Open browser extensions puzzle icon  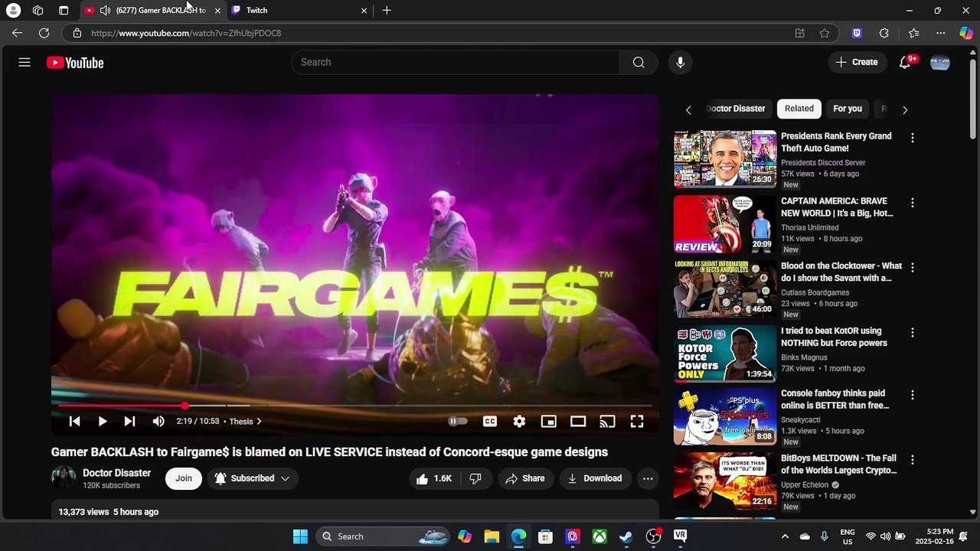point(884,33)
